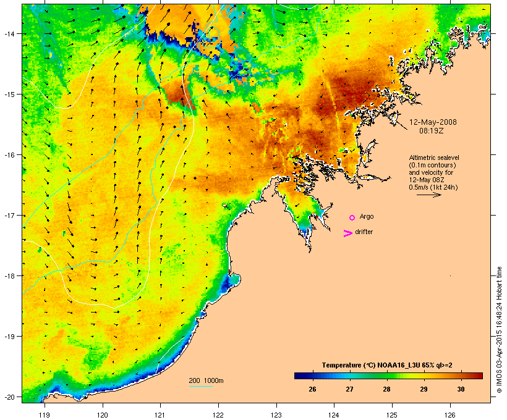Click the 0.5m/s velocity scale arrow

click(x=428, y=195)
